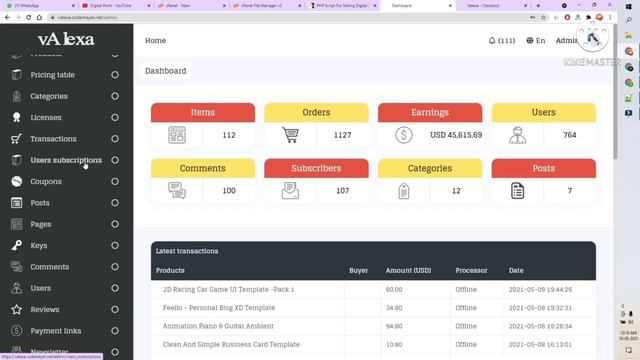Expand the Posts circle toggle

pos(115,203)
